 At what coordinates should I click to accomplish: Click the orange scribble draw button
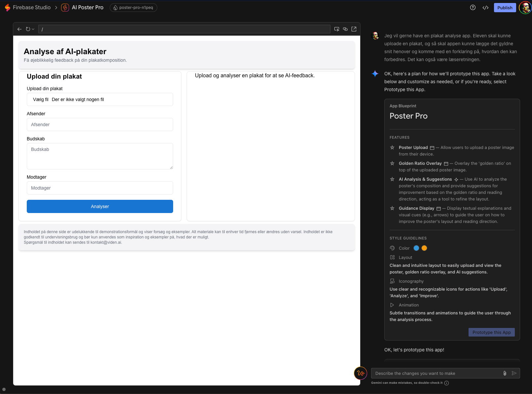[361, 373]
